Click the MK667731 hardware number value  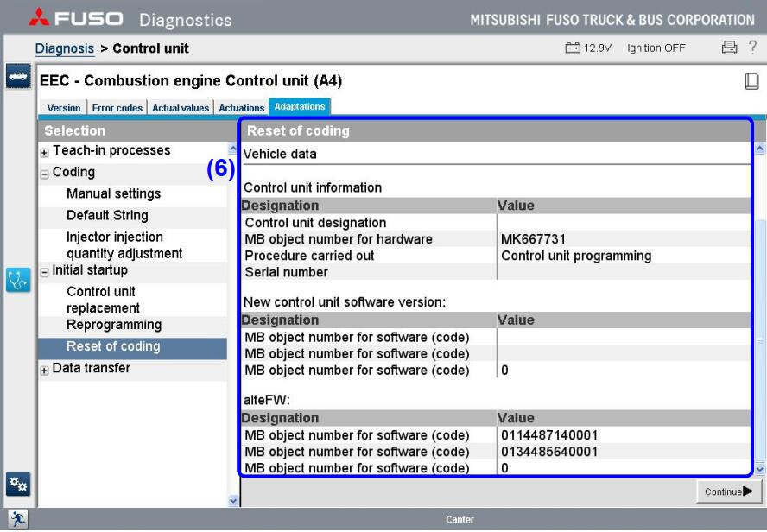tap(533, 239)
